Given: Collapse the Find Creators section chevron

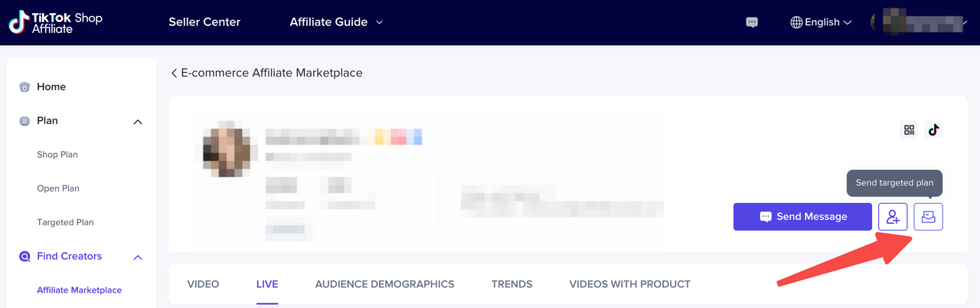Looking at the screenshot, I should 138,257.
